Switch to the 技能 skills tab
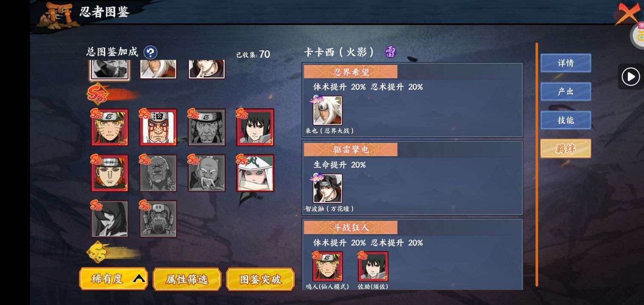The height and width of the screenshot is (305, 644). (x=566, y=120)
